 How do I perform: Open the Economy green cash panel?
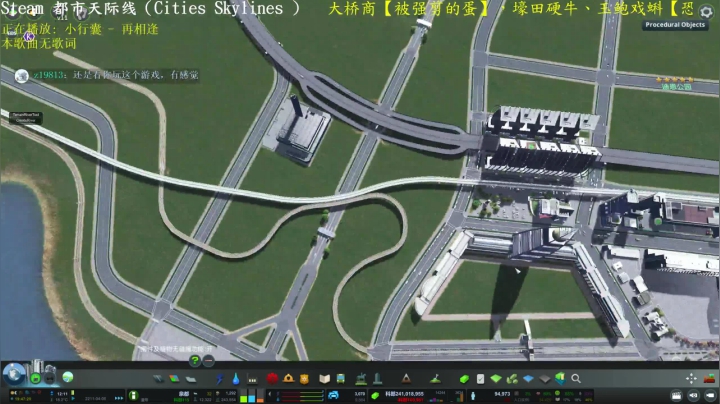click(464, 379)
